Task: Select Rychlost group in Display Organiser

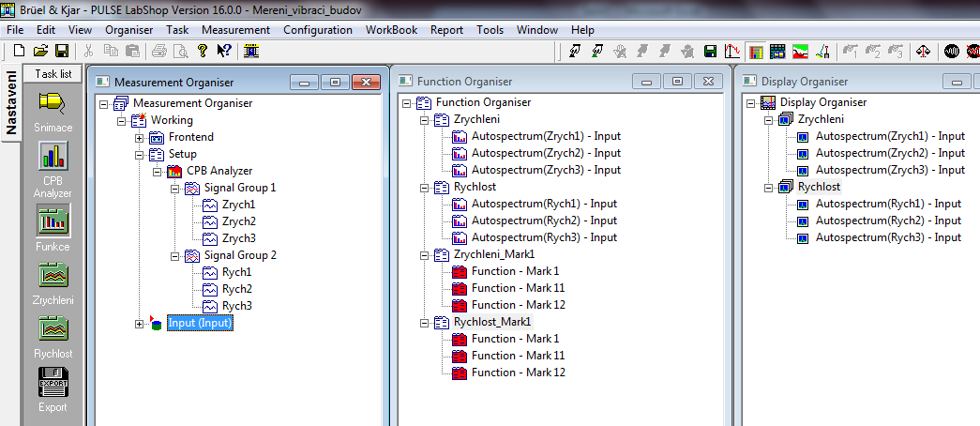Action: 819,187
